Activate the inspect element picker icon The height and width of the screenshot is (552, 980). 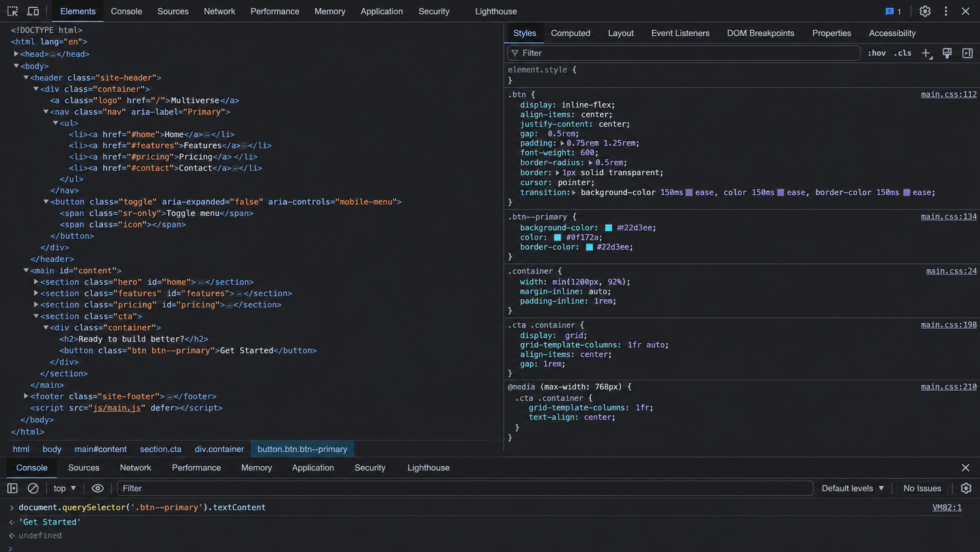click(x=12, y=11)
